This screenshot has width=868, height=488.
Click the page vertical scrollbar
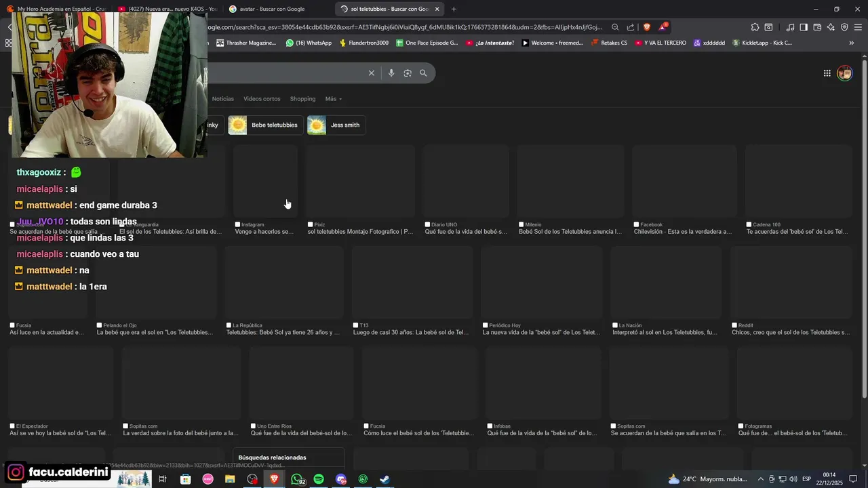[863, 230]
